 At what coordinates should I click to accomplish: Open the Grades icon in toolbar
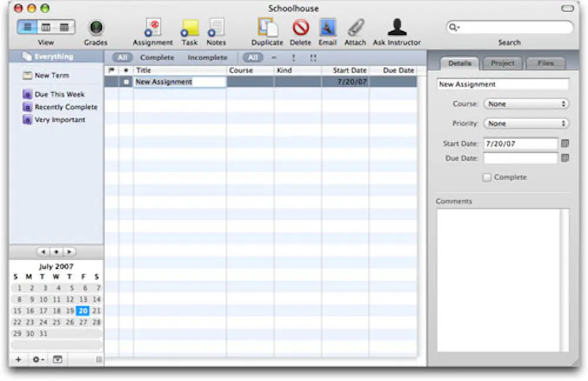tap(95, 28)
